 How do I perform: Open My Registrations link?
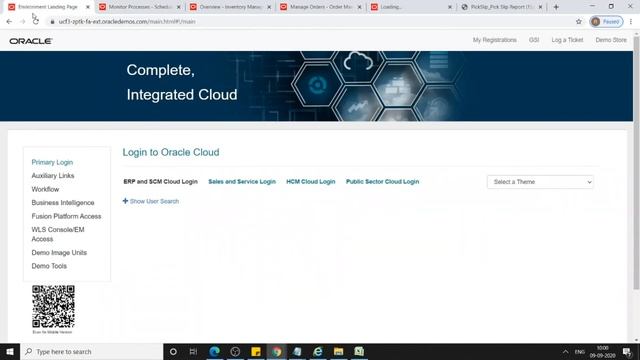point(495,40)
